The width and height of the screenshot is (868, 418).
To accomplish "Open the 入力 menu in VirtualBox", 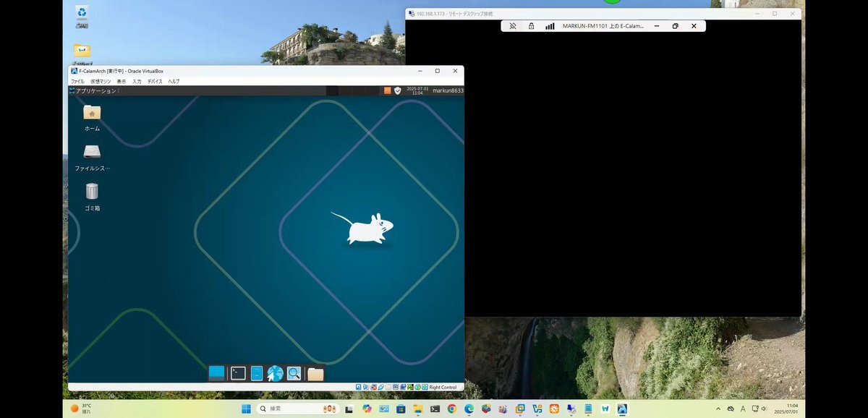I will click(137, 81).
